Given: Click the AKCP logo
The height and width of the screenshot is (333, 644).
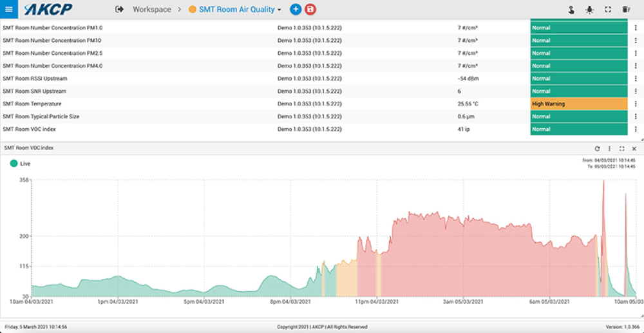Looking at the screenshot, I should coord(48,9).
